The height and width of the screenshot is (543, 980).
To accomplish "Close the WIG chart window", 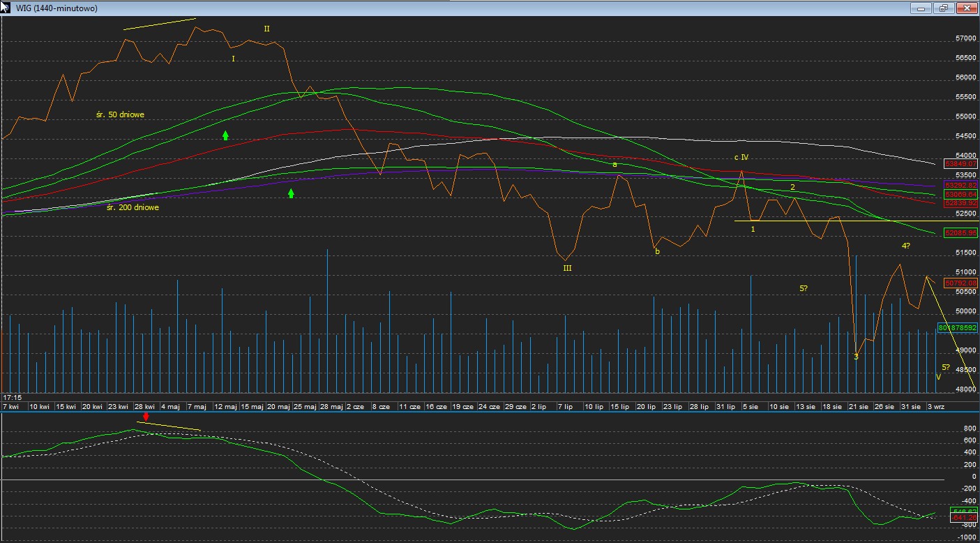I will point(966,8).
